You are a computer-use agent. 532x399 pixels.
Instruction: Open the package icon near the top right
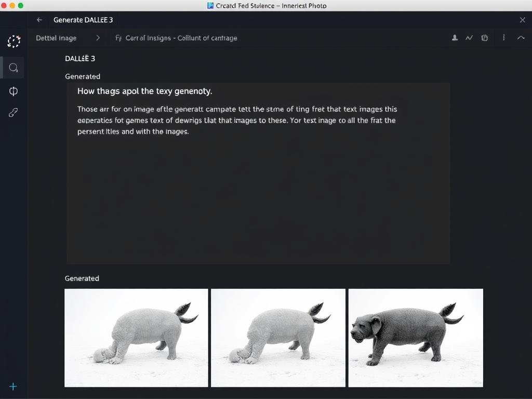coord(485,38)
